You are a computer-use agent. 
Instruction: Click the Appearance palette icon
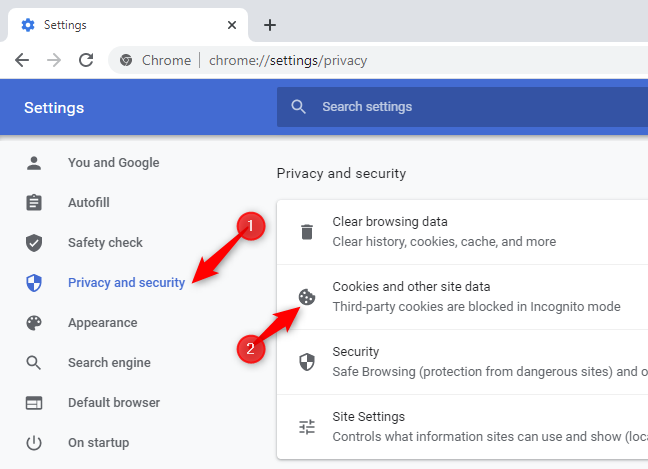coord(34,323)
